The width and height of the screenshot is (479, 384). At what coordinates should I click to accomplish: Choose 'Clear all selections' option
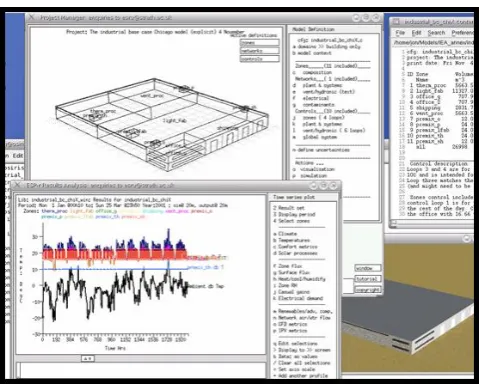pos(302,363)
